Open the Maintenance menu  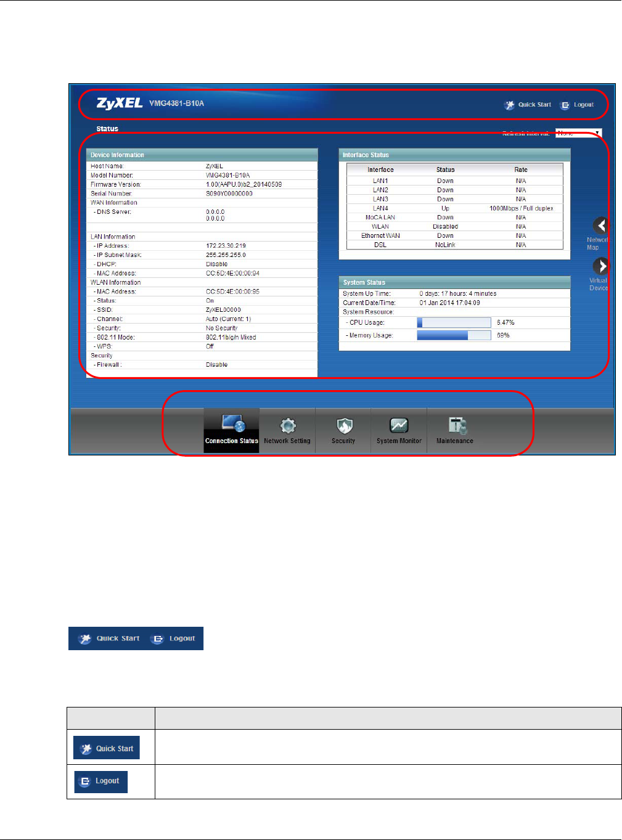tap(455, 430)
